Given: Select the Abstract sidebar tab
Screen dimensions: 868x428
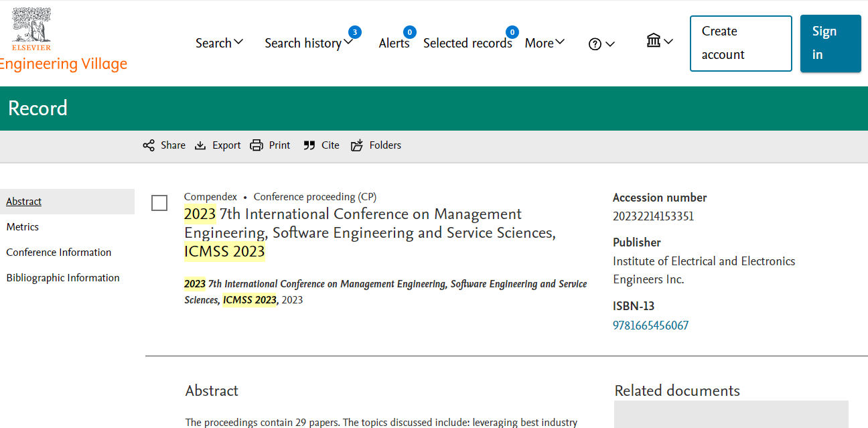Looking at the screenshot, I should (67, 202).
